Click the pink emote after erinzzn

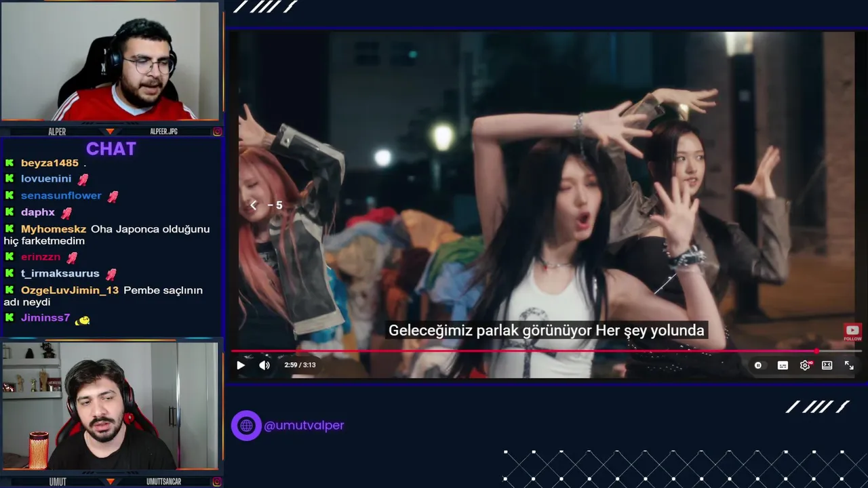pos(72,258)
